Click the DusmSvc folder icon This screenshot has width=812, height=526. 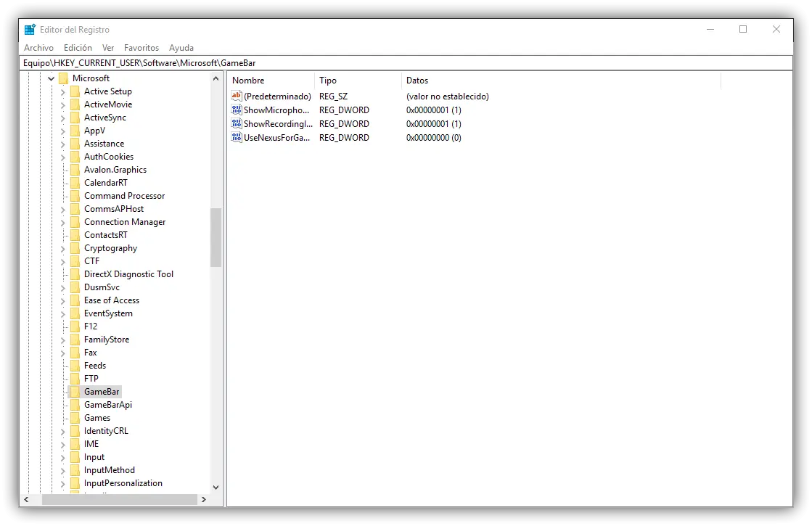click(75, 287)
